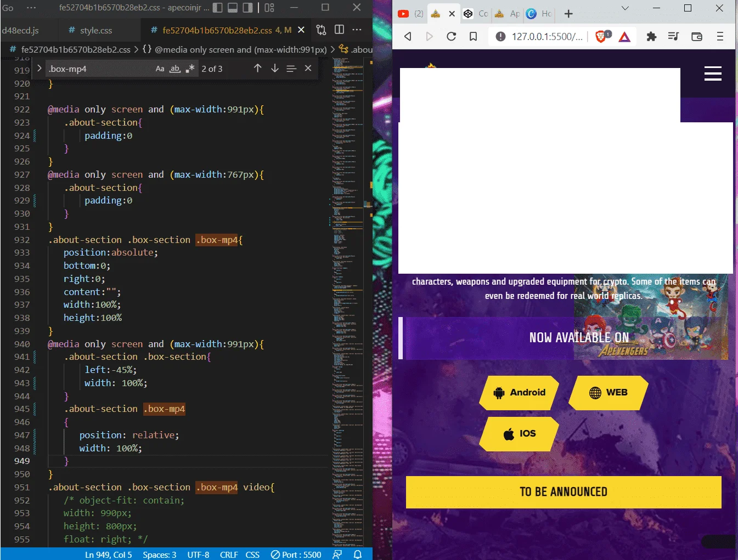Click the 127.0.0.1:5500 address bar
This screenshot has height=560, width=738.
coord(547,36)
